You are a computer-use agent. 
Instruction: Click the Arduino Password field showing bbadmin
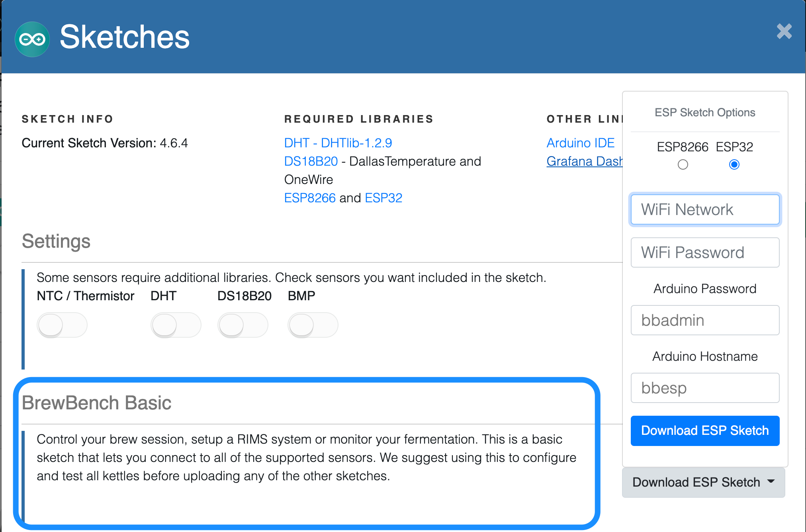705,320
